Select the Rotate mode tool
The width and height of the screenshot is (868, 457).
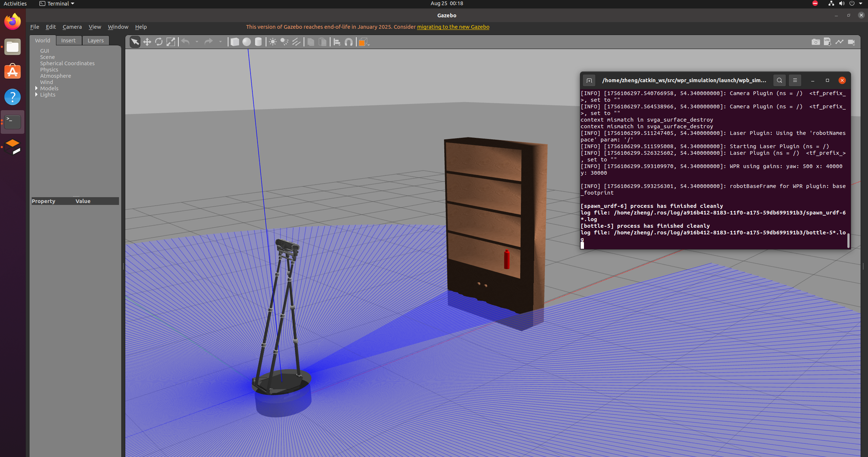click(x=159, y=42)
